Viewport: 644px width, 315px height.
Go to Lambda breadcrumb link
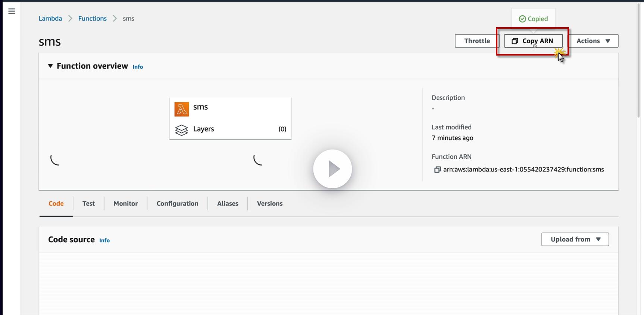pyautogui.click(x=50, y=19)
